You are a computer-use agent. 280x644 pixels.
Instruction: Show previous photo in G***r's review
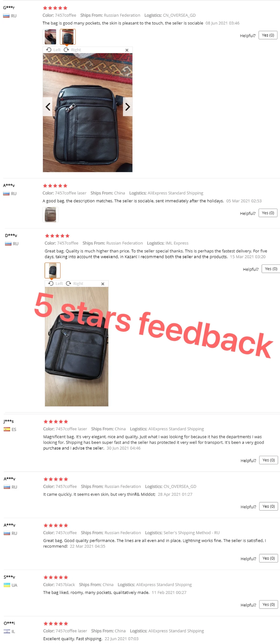pos(48,107)
